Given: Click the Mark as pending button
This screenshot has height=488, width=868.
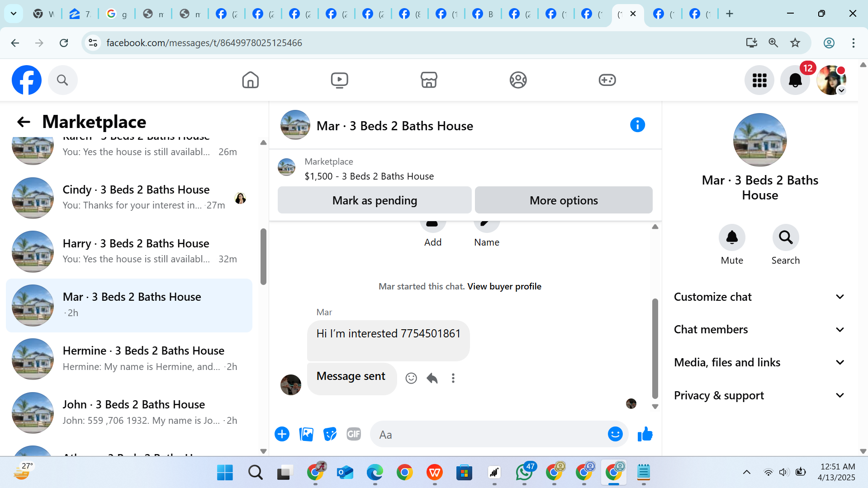Looking at the screenshot, I should click(x=375, y=200).
